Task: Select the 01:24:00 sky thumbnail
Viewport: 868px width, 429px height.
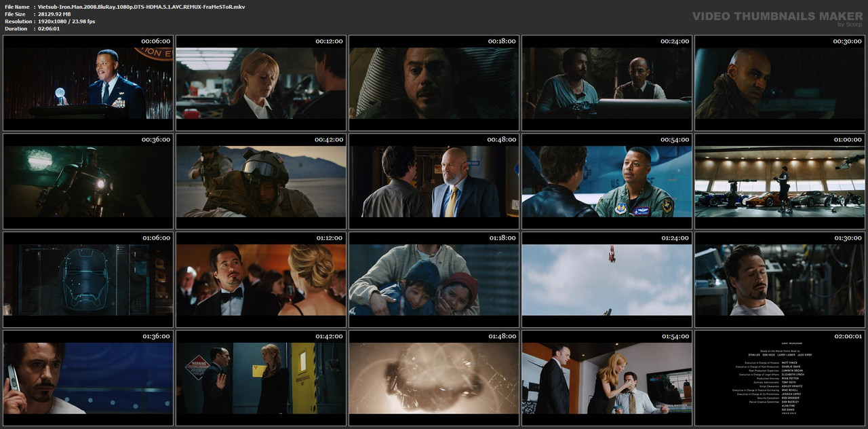Action: coord(607,280)
